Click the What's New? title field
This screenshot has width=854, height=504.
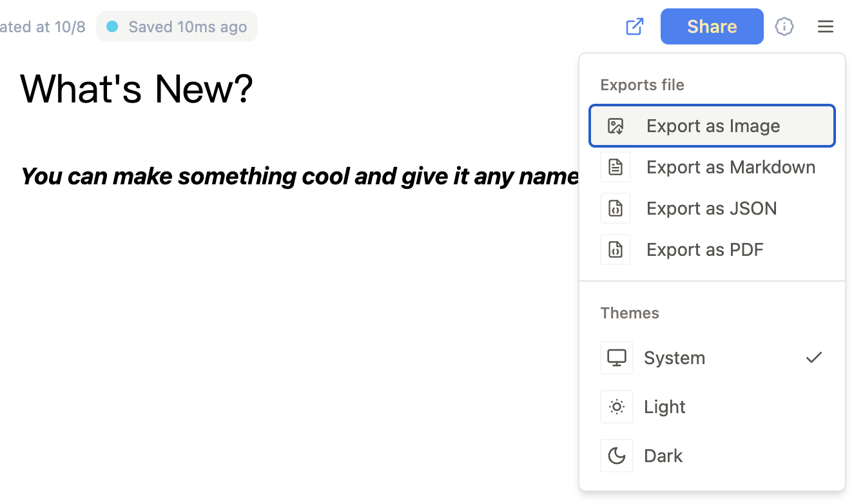(x=137, y=89)
